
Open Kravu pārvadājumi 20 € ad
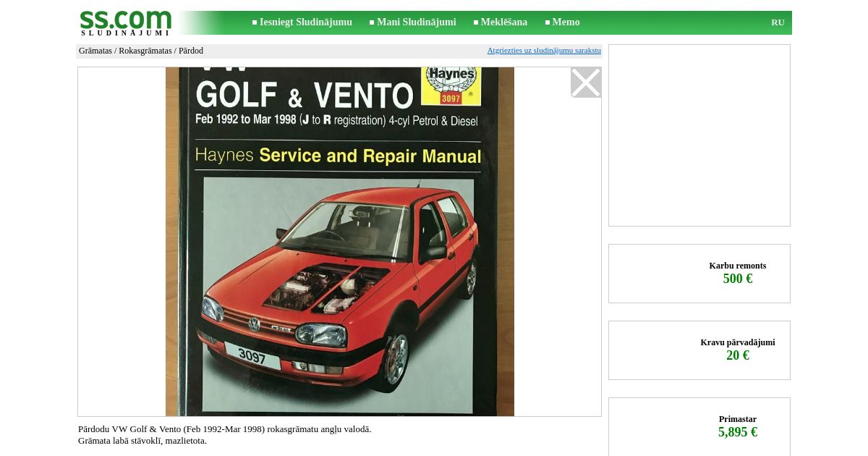(699, 350)
